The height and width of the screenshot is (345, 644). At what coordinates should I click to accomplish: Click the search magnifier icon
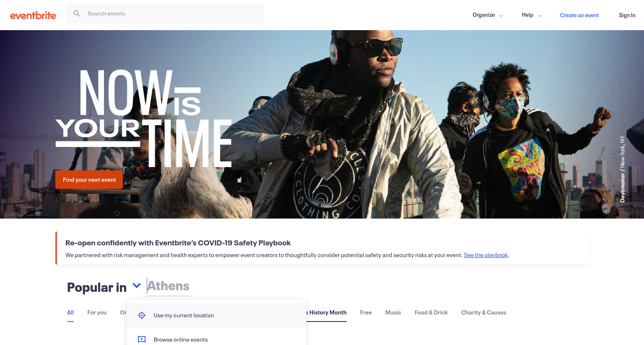[77, 13]
